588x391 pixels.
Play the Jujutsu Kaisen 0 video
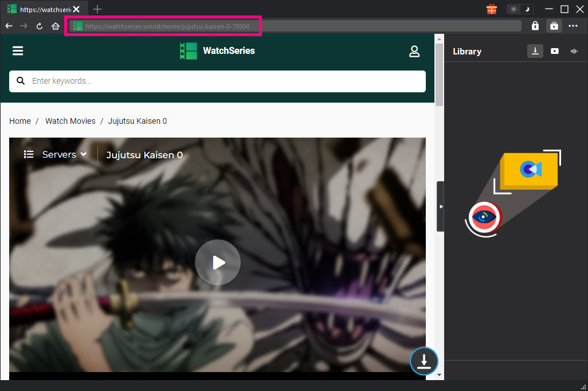pos(218,263)
